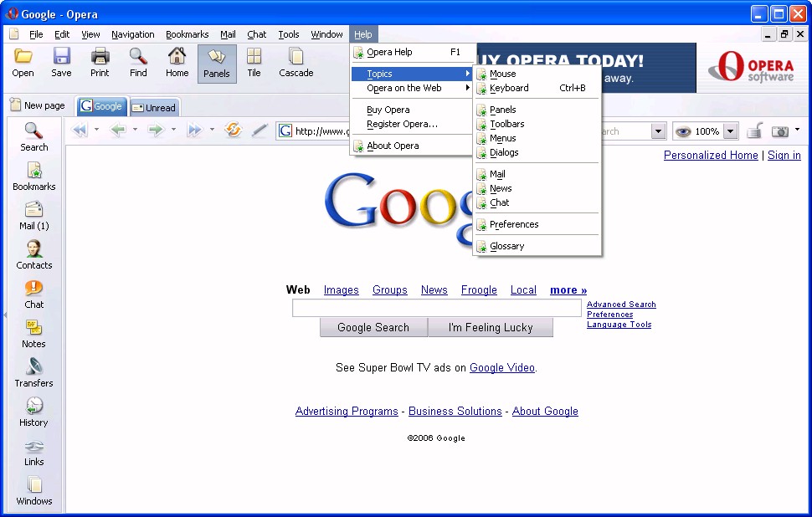Toggle the Panels toolbar button
The height and width of the screenshot is (517, 812).
217,64
